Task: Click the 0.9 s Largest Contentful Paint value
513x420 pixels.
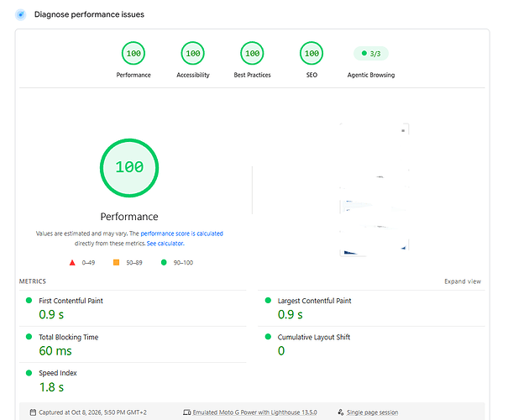Action: [x=291, y=315]
